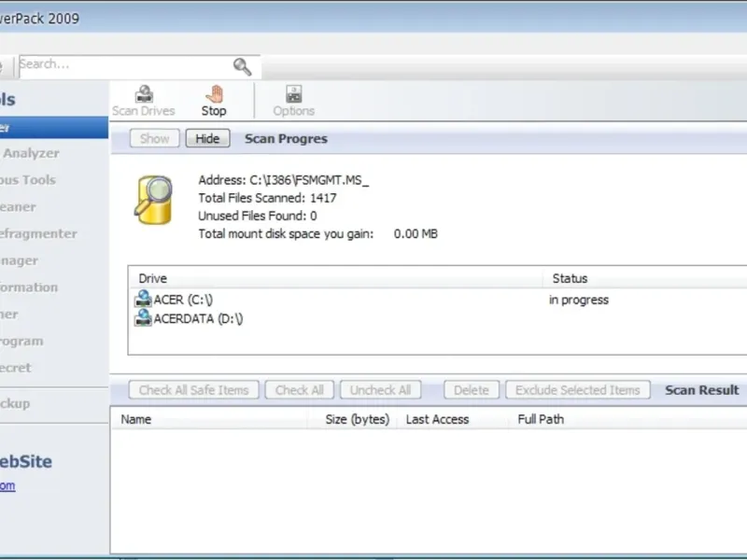The width and height of the screenshot is (747, 560).
Task: Sort results by Name column
Action: coord(209,419)
